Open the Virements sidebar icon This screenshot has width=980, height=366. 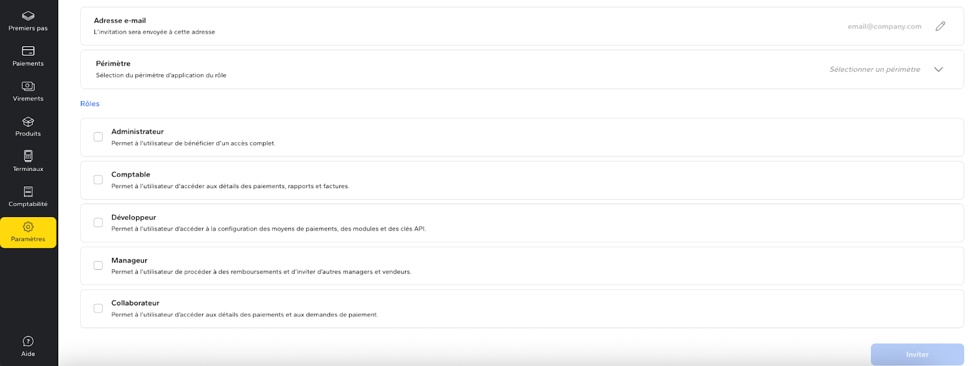point(28,86)
